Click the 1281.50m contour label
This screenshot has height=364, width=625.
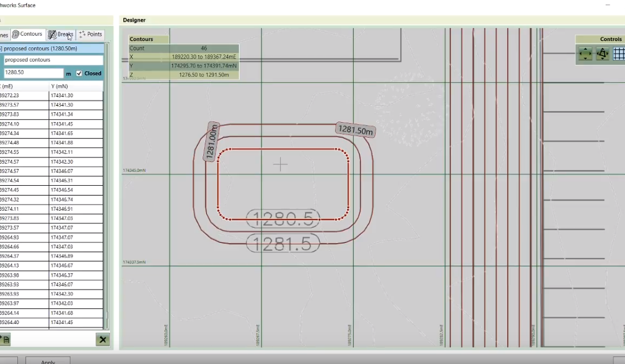click(x=355, y=130)
